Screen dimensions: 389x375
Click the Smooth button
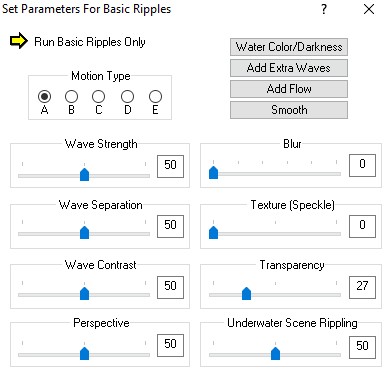click(289, 110)
